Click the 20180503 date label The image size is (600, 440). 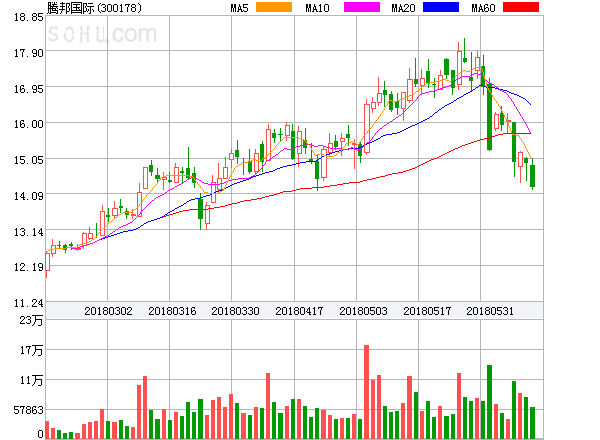click(x=363, y=311)
